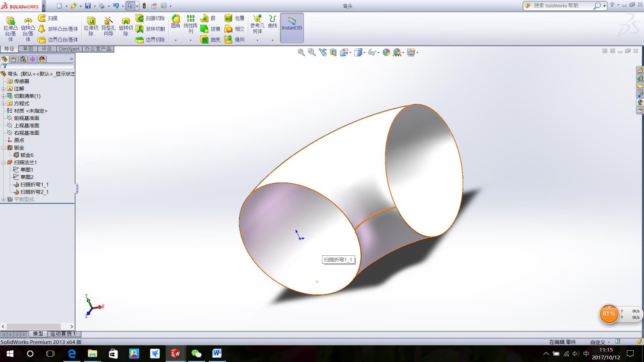The image size is (644, 362).
Task: Open the 异型孔向导 hole wizard
Action: click(x=108, y=27)
